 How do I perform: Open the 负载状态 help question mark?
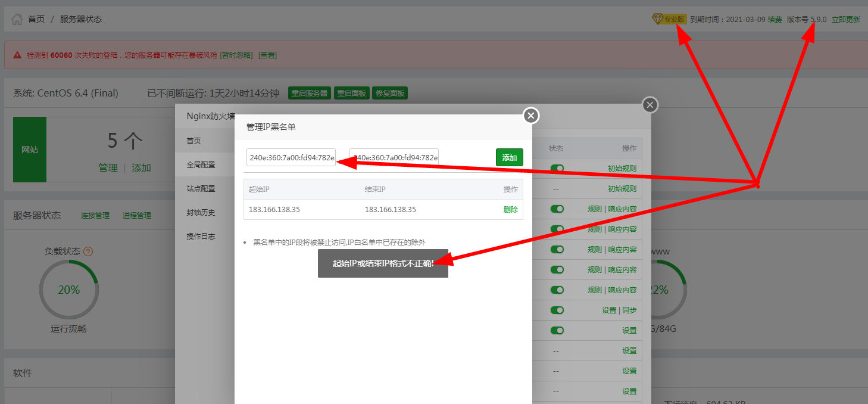pyautogui.click(x=88, y=251)
